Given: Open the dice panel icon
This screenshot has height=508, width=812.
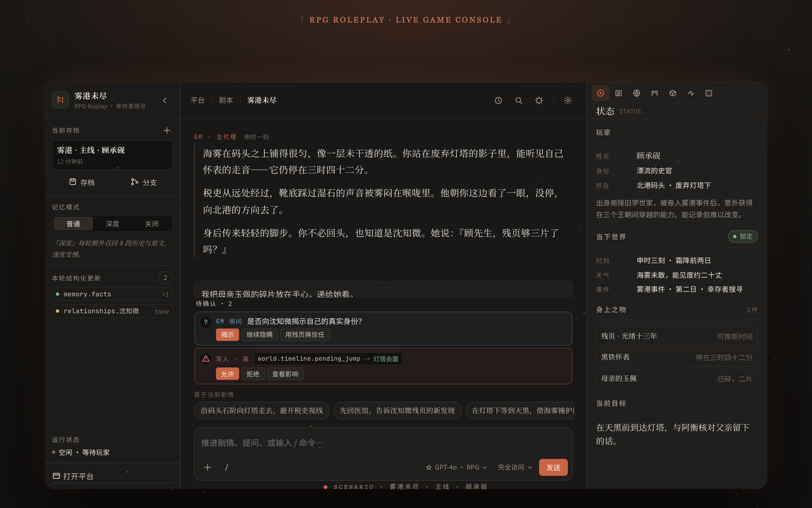Looking at the screenshot, I should click(x=709, y=93).
